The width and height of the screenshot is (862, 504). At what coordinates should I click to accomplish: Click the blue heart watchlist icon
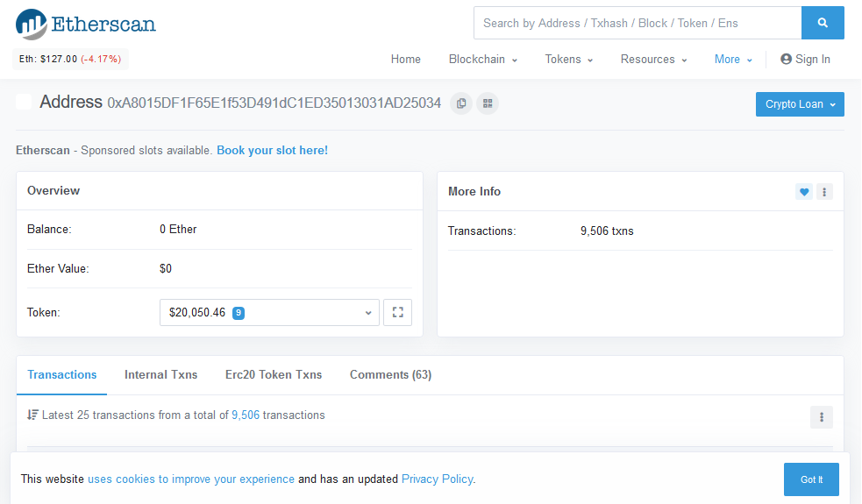point(804,192)
